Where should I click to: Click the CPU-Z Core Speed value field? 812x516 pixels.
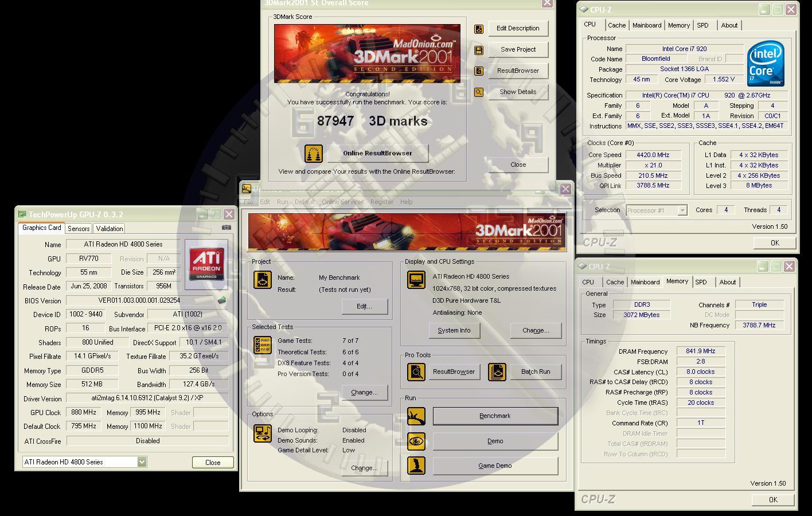653,155
